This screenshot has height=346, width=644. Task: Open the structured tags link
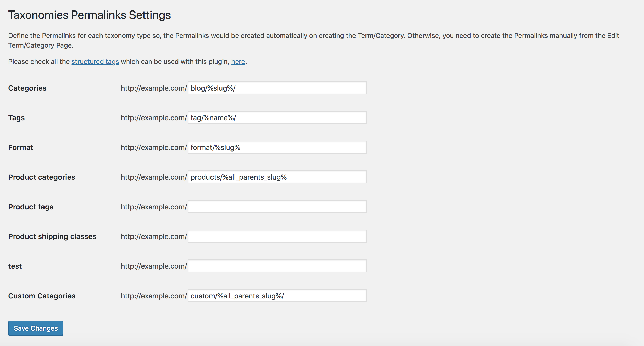click(x=95, y=62)
